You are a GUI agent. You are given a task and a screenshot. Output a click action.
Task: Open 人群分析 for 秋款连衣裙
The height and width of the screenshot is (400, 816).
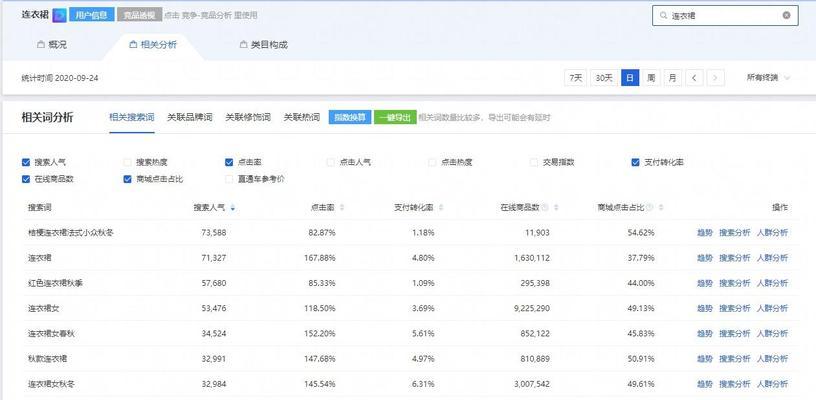click(x=772, y=359)
